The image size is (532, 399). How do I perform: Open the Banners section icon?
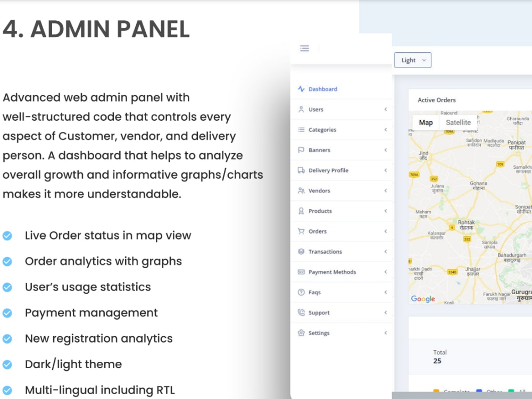pyautogui.click(x=301, y=149)
